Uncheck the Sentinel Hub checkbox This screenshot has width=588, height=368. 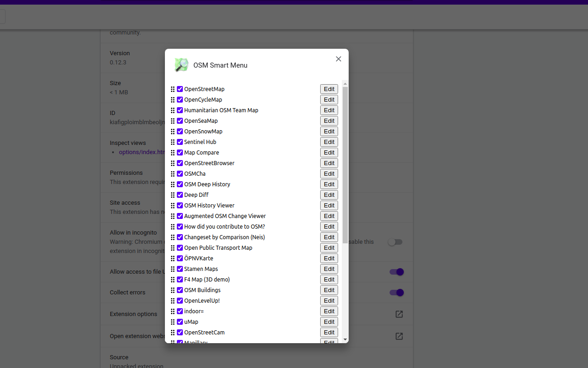pyautogui.click(x=180, y=142)
